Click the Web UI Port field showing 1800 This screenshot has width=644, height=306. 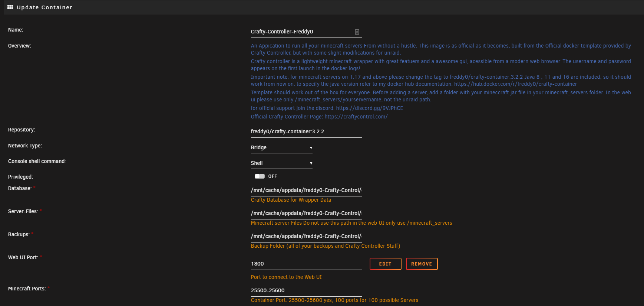click(306, 264)
